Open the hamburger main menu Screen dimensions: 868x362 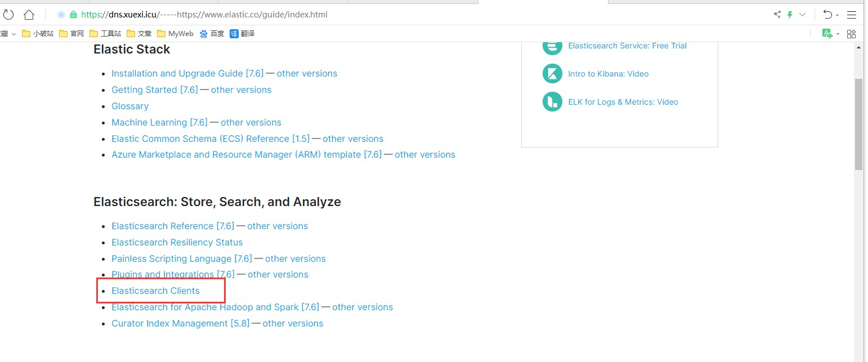point(852,15)
